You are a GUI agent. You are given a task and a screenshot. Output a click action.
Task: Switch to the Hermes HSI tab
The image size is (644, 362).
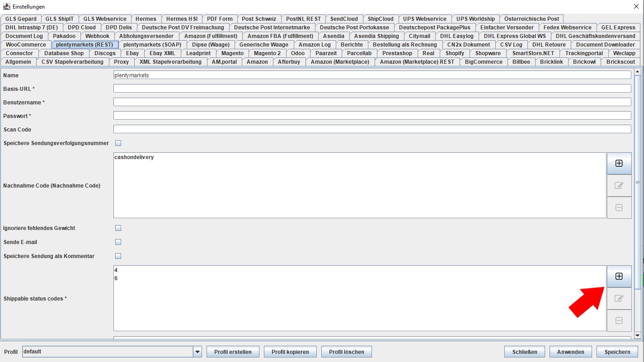182,19
